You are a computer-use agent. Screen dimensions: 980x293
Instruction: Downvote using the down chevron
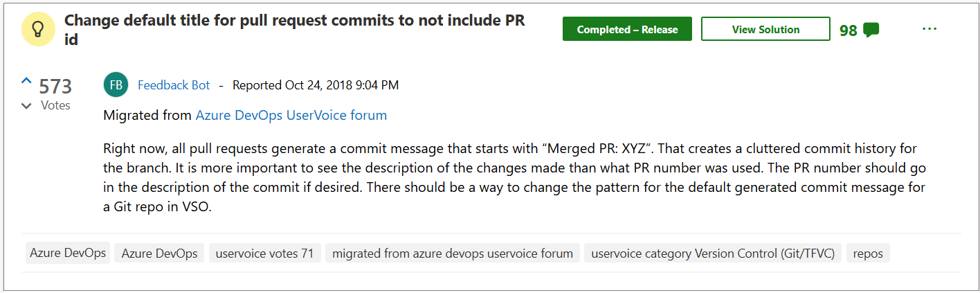click(x=26, y=107)
